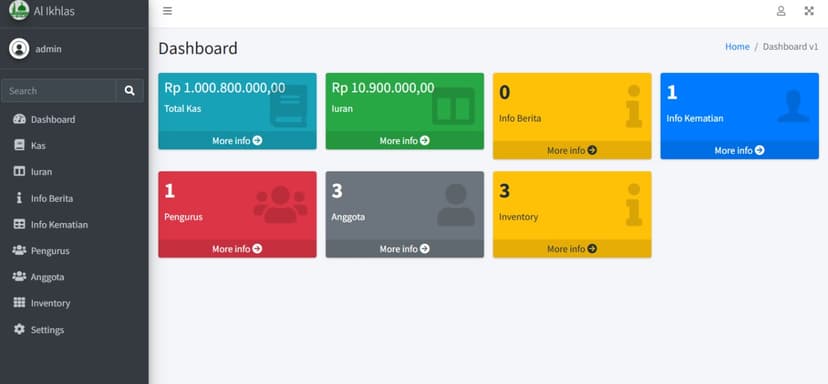Click the Al Ikhlas logo
Screen dimensions: 828x384
click(19, 10)
